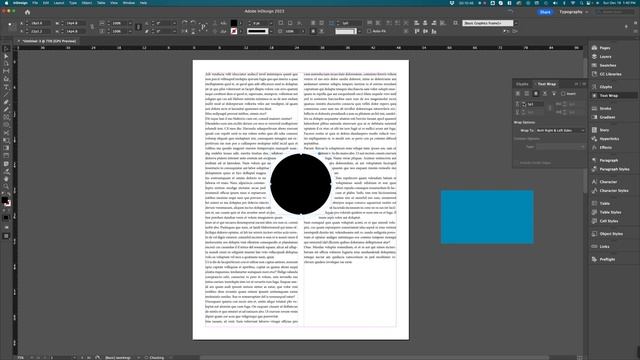Viewport: 640px width, 360px height.
Task: Select the Type tool
Action: click(x=6, y=87)
